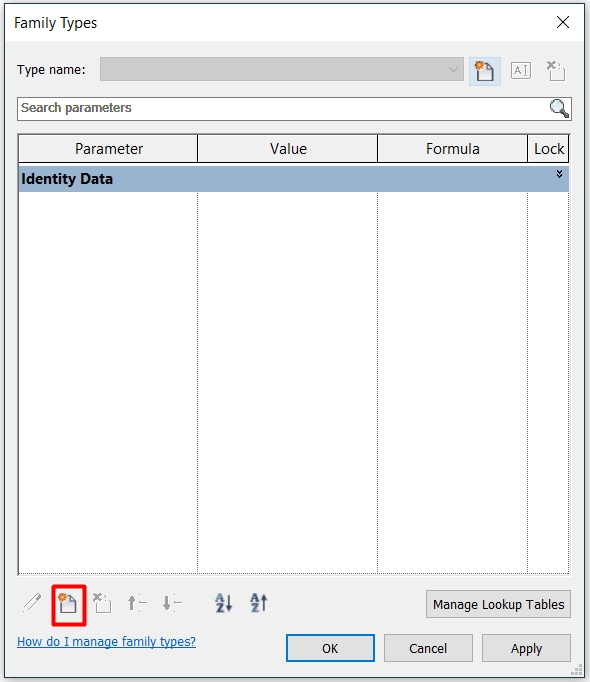The height and width of the screenshot is (682, 590).
Task: Confirm with the OK button
Action: [x=330, y=648]
